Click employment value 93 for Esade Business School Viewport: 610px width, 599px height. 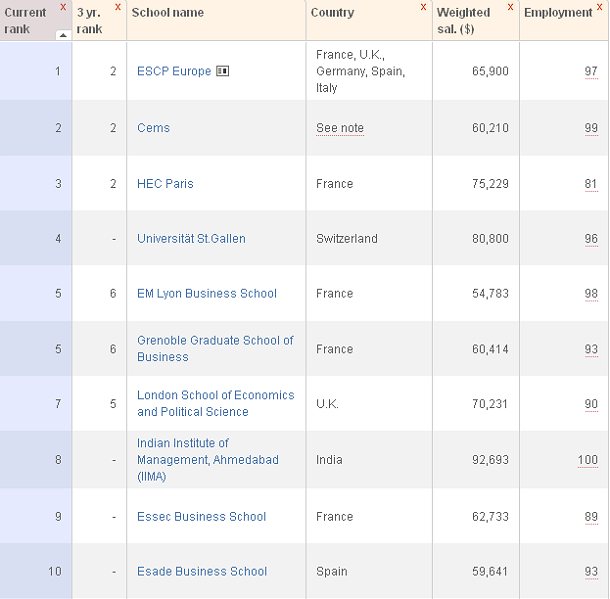(x=591, y=571)
